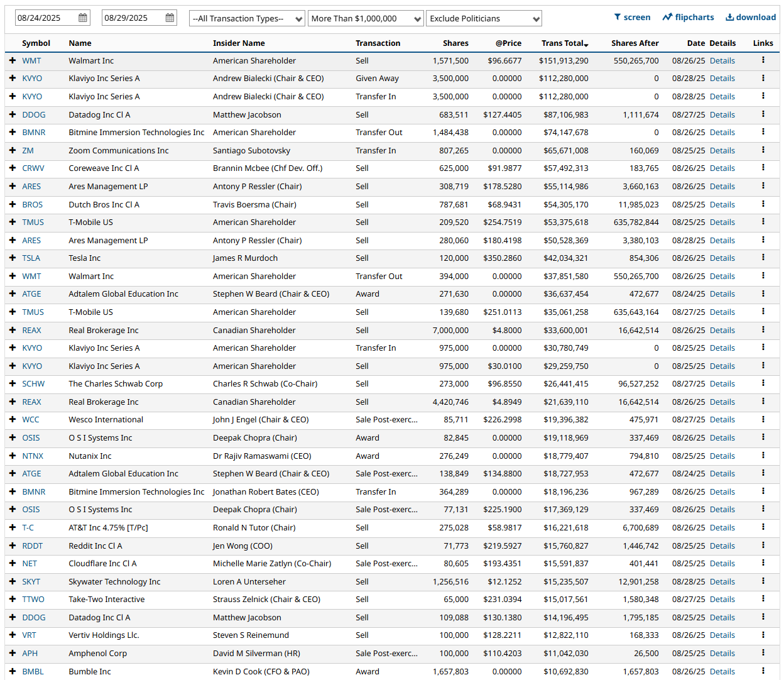Expand the NTNX row

click(x=13, y=456)
